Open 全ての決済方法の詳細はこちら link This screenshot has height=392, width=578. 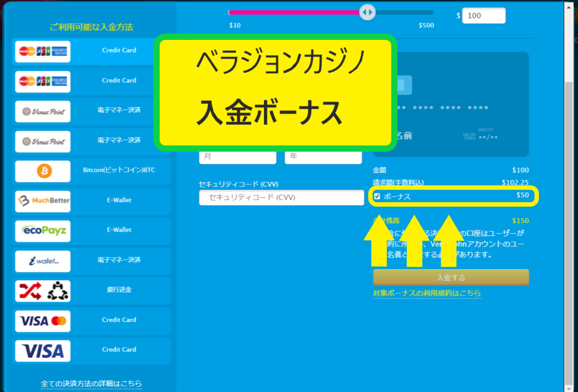(92, 384)
